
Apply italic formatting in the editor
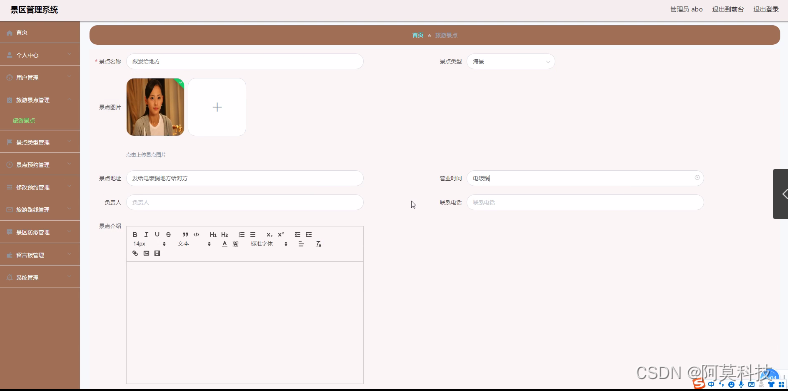coord(146,235)
